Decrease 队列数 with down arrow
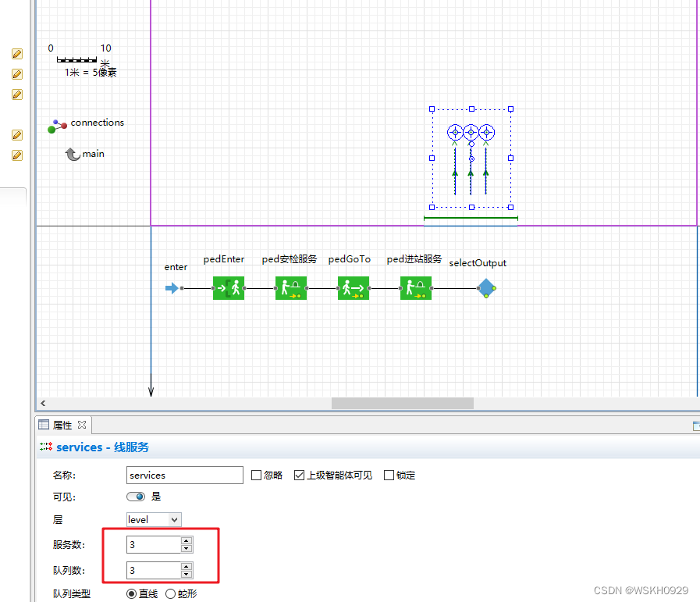The height and width of the screenshot is (602, 700). 187,575
